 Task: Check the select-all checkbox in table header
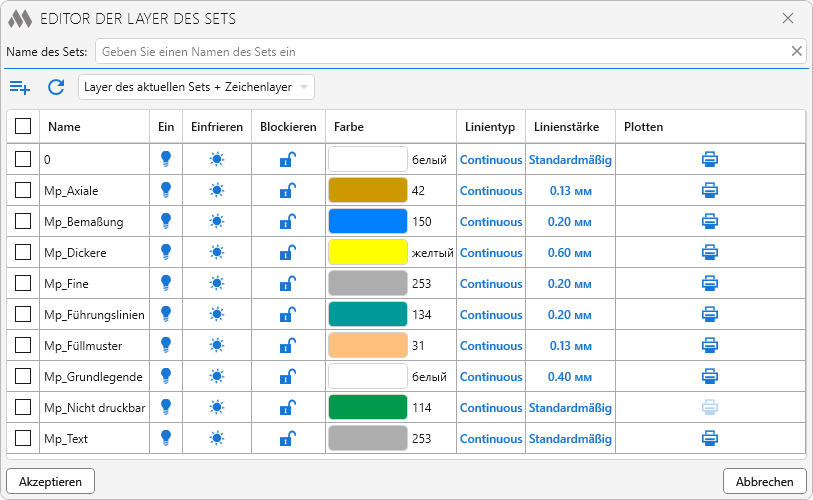pyautogui.click(x=23, y=127)
